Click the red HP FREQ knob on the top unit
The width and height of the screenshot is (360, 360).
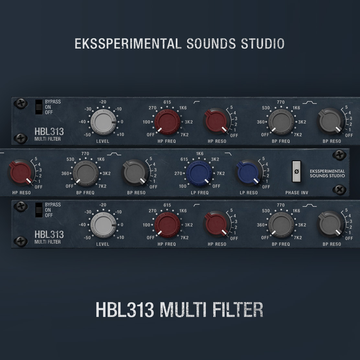167,122
